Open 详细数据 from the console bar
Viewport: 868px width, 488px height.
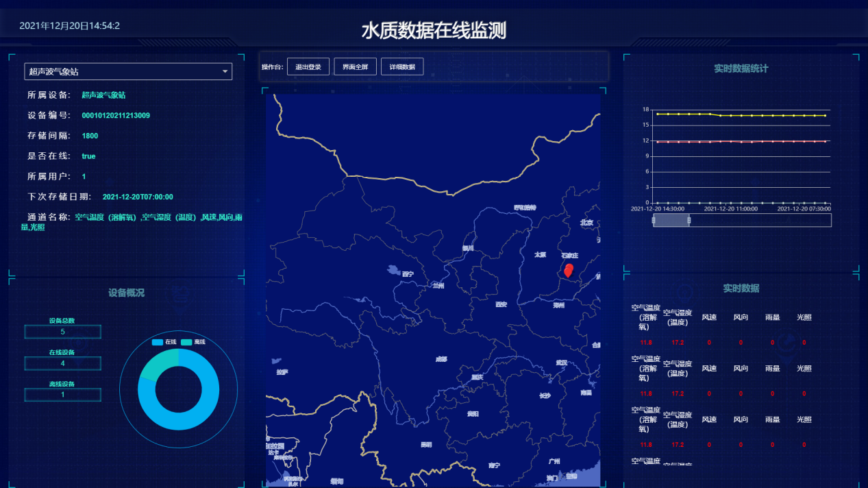402,66
